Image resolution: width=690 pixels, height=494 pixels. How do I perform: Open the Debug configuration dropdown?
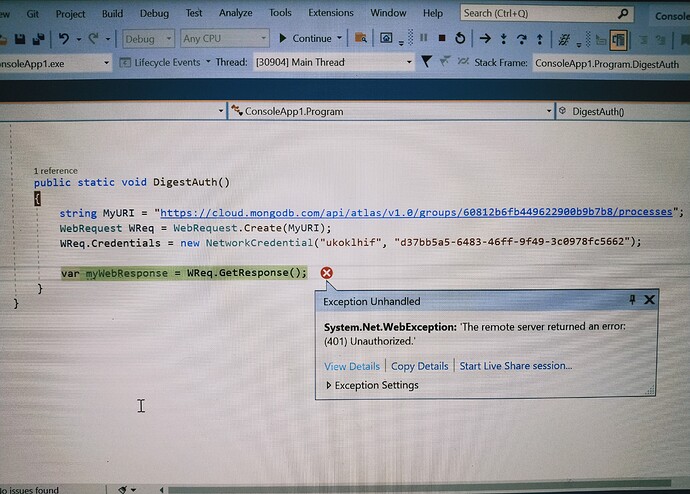point(148,38)
